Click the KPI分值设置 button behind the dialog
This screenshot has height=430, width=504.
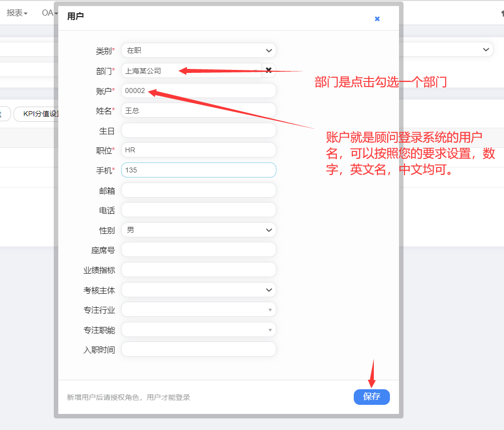point(36,114)
